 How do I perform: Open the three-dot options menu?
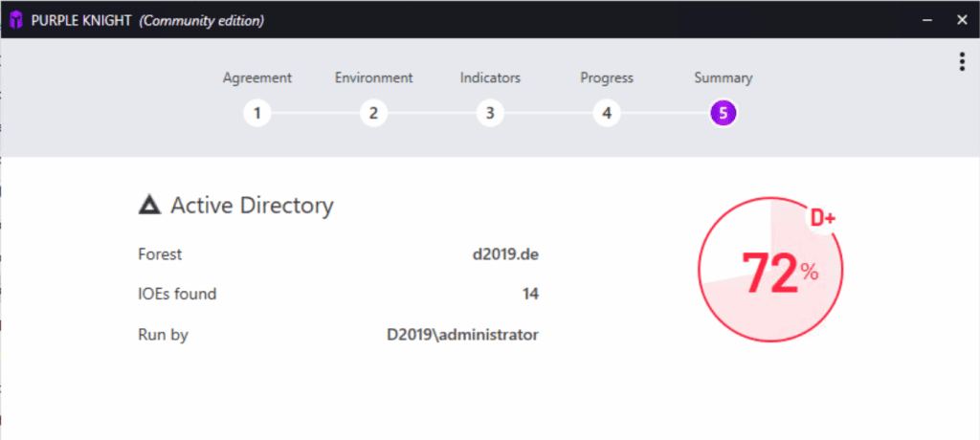tap(961, 62)
